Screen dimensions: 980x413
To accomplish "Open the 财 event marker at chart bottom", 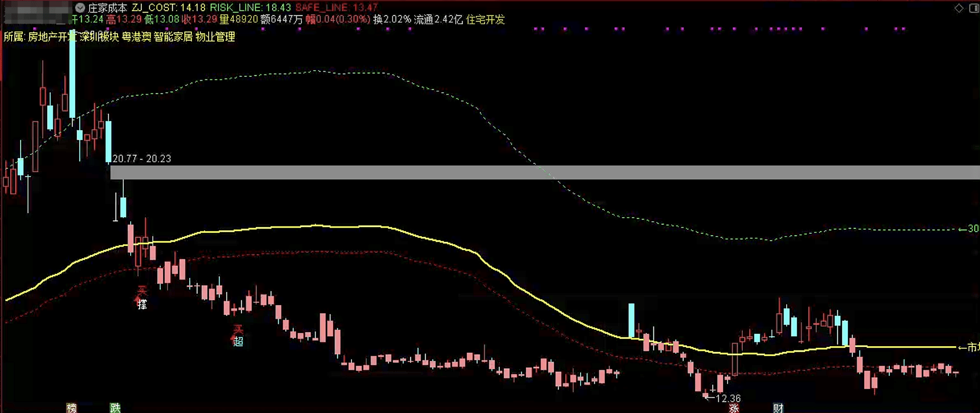I will 778,408.
